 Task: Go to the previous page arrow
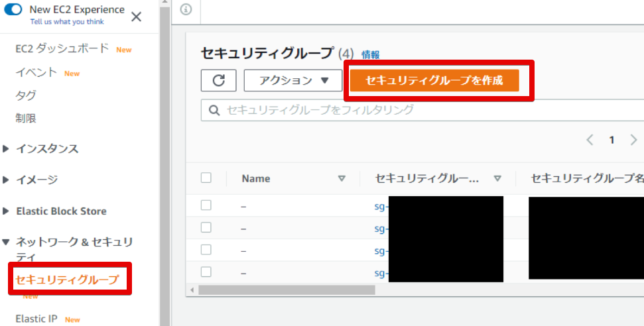click(590, 140)
